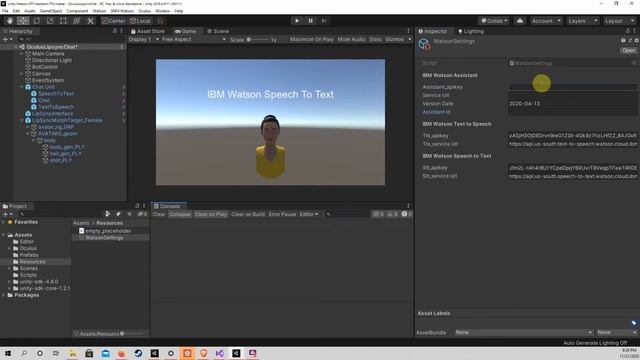Image resolution: width=640 pixels, height=360 pixels.
Task: Open the console Editor dropdown
Action: pos(309,214)
